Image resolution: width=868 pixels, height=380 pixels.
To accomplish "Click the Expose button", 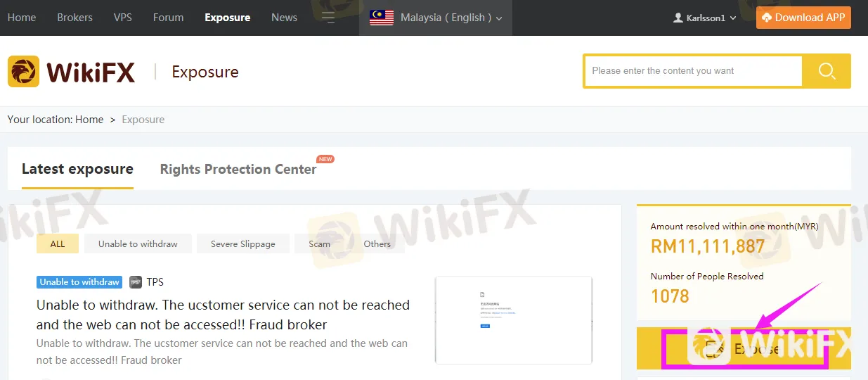I will (744, 348).
